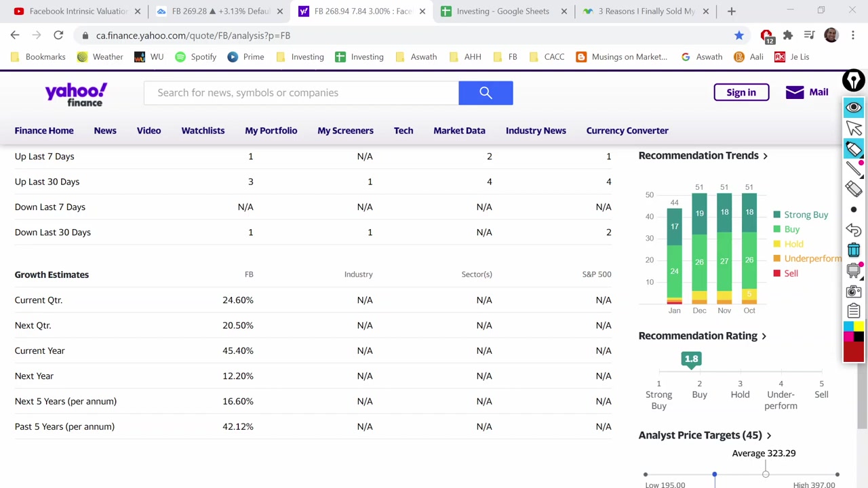Viewport: 868px width, 488px height.
Task: Choose the black dot pen size
Action: pos(853,209)
